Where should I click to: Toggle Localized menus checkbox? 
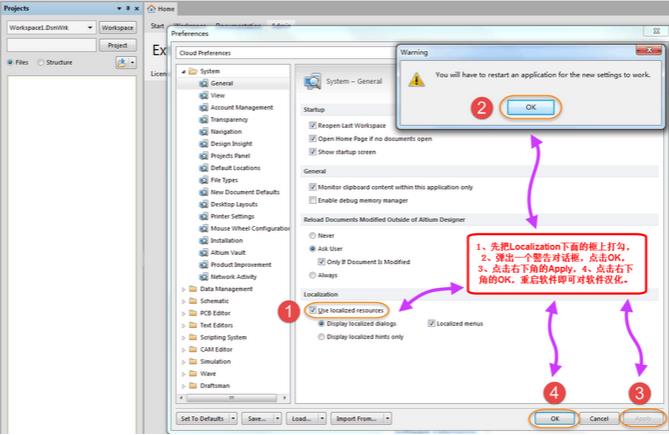tap(431, 323)
